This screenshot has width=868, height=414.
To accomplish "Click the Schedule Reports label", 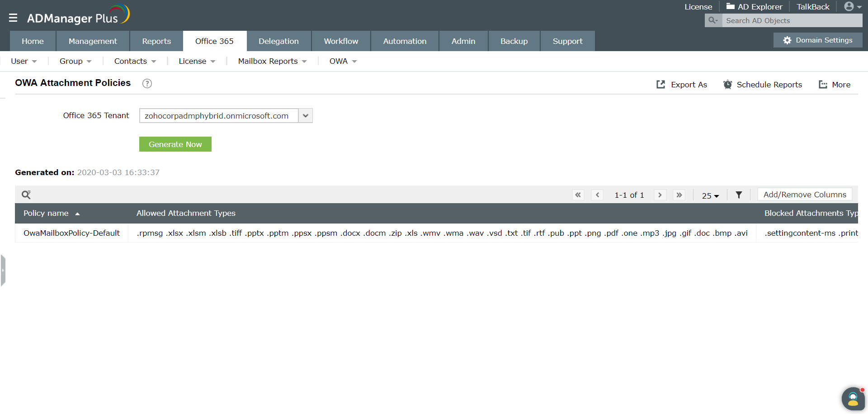I will [x=769, y=85].
